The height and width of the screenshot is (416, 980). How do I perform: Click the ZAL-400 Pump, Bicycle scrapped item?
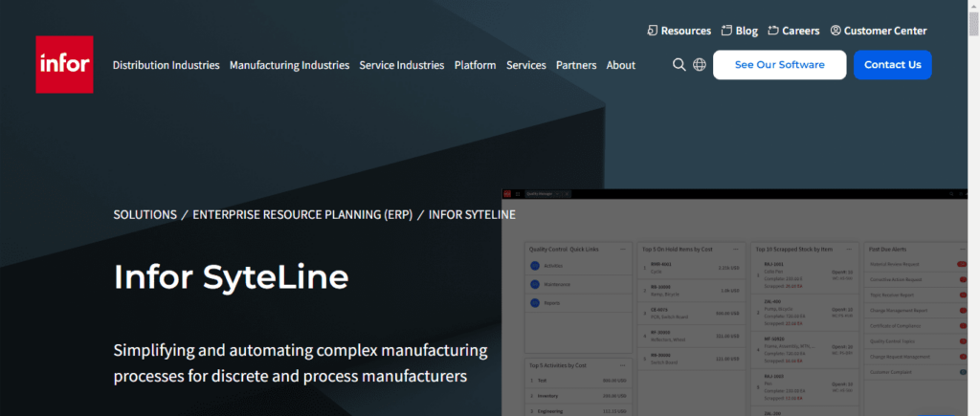click(803, 313)
